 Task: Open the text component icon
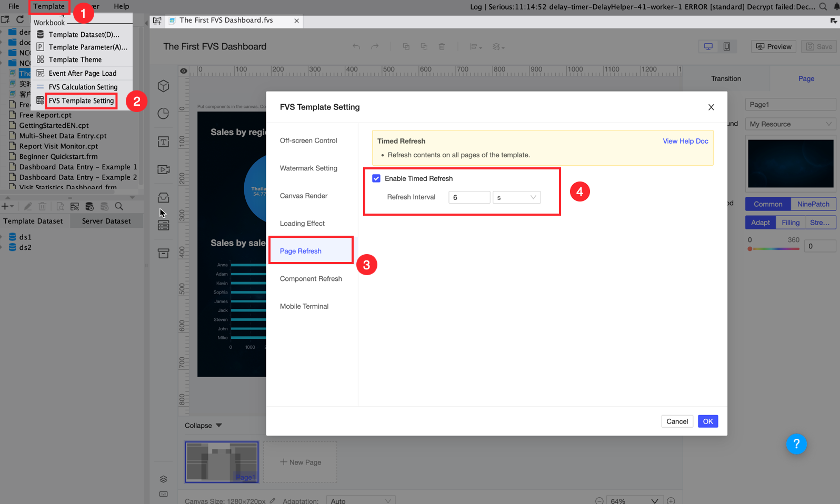click(x=164, y=142)
